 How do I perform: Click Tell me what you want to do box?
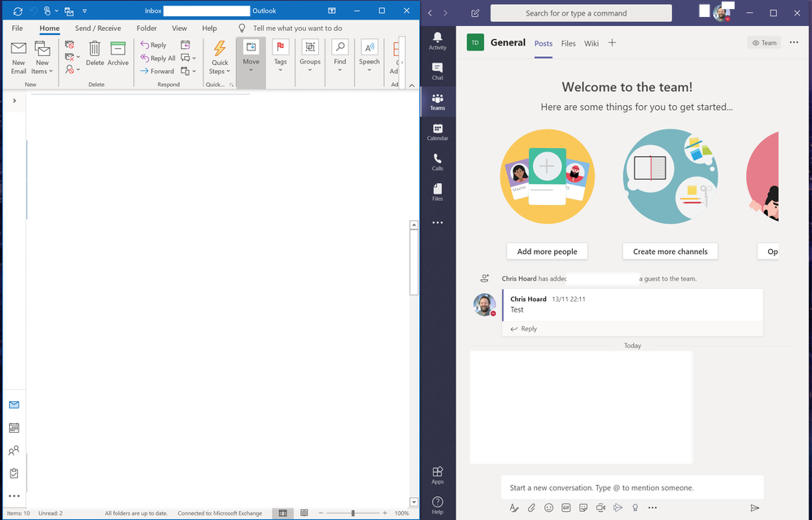click(297, 28)
